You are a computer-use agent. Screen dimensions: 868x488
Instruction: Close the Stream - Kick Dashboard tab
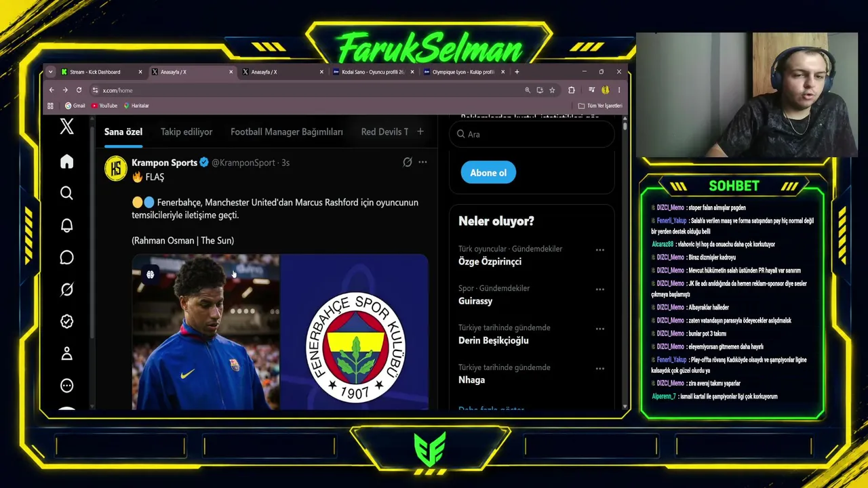tap(140, 72)
